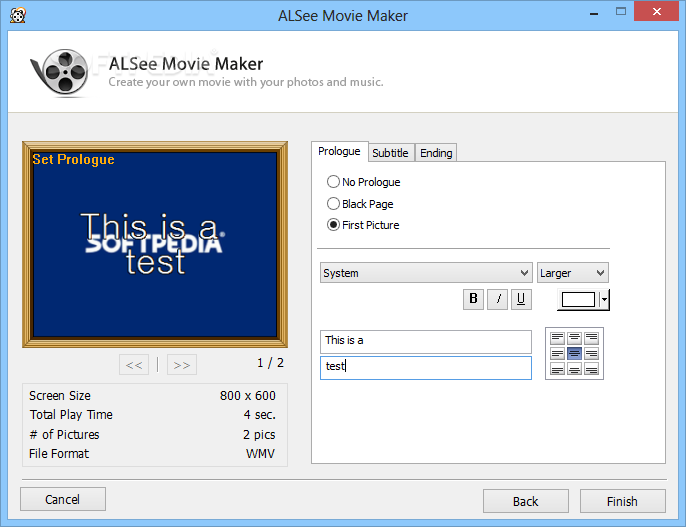Image resolution: width=686 pixels, height=527 pixels.
Task: Go to next picture with >> button
Action: pos(182,365)
